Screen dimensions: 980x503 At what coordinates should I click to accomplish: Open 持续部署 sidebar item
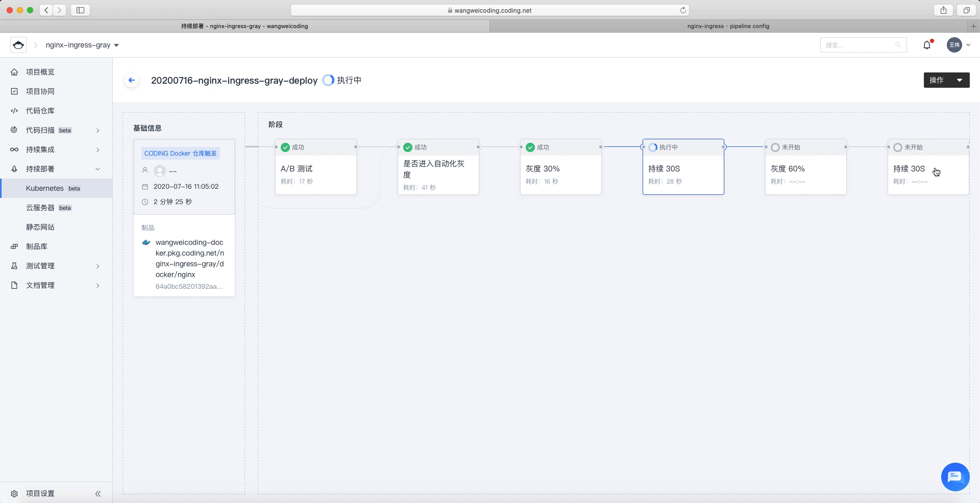click(x=56, y=169)
